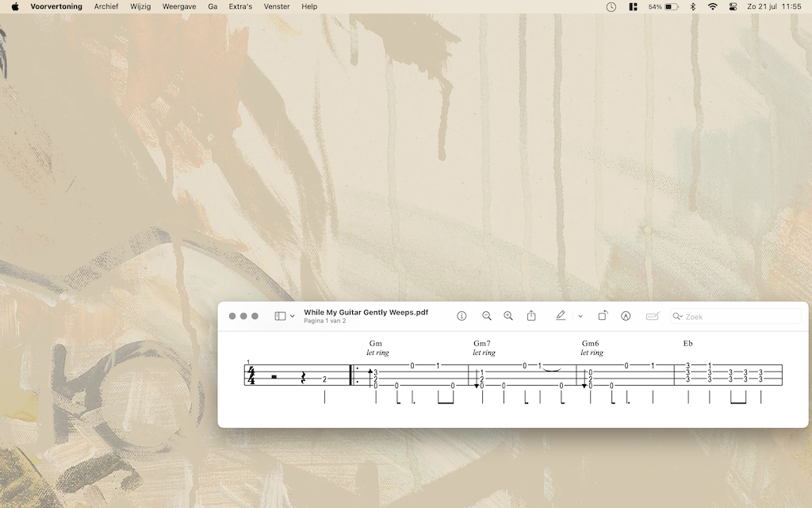Open the Venster menu

pos(277,6)
